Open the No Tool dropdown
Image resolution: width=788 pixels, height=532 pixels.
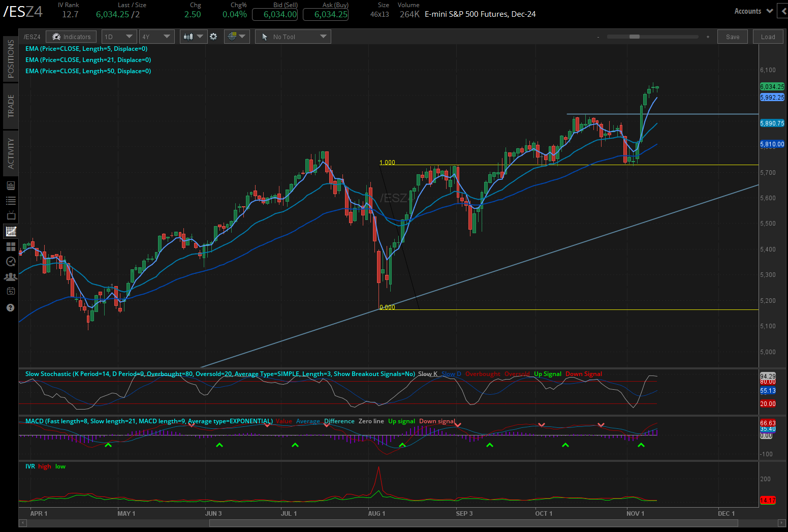coord(293,36)
